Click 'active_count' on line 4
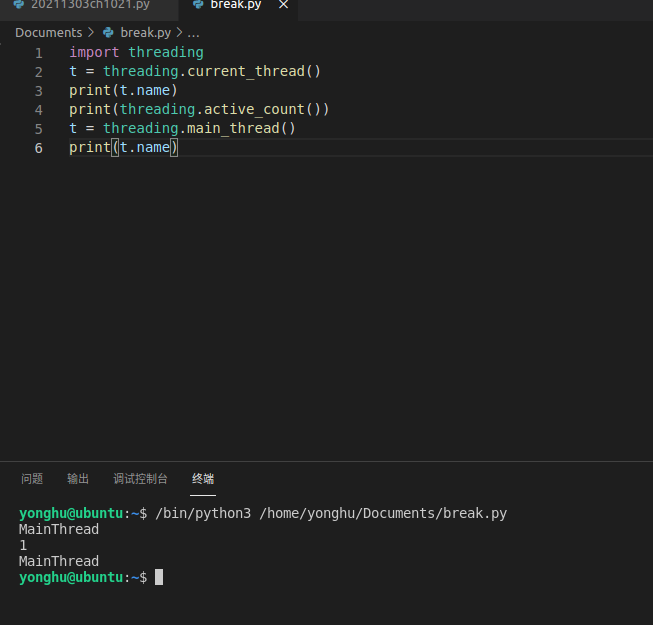653x625 pixels. point(254,110)
